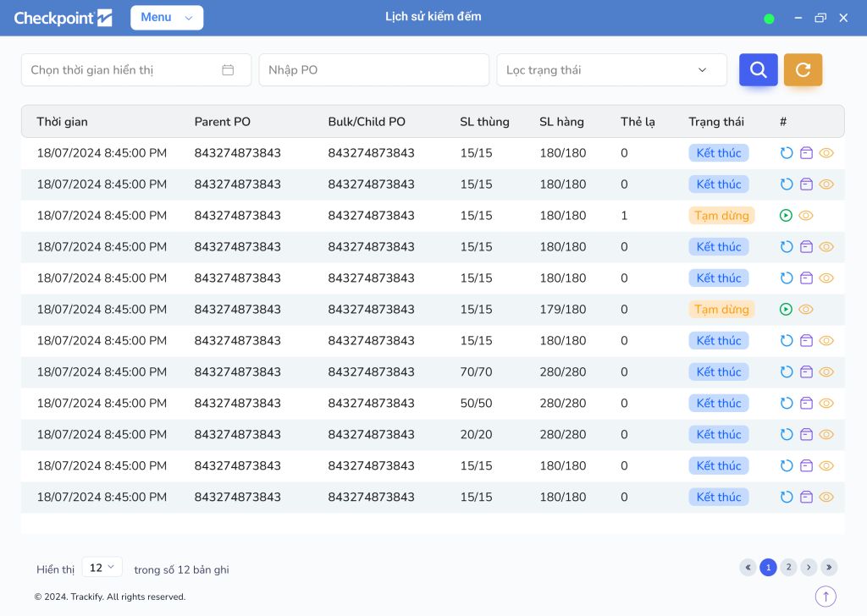Open the Menu dropdown
This screenshot has width=867, height=616.
pyautogui.click(x=167, y=18)
